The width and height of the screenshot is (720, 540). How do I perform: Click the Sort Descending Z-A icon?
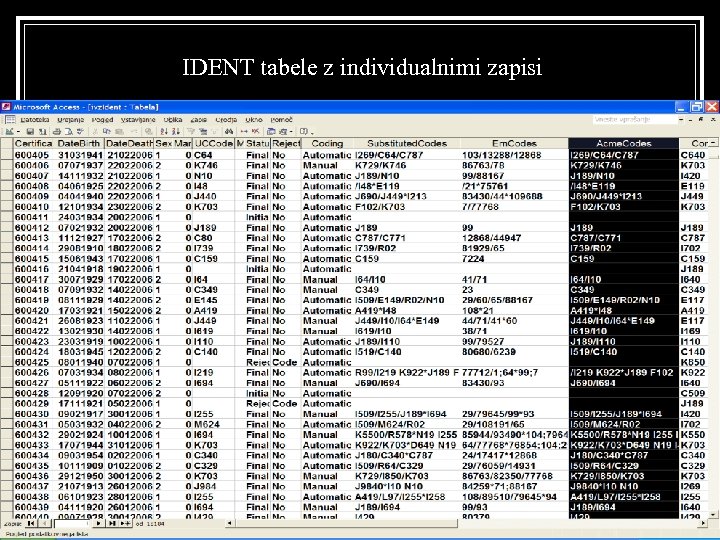(x=175, y=131)
